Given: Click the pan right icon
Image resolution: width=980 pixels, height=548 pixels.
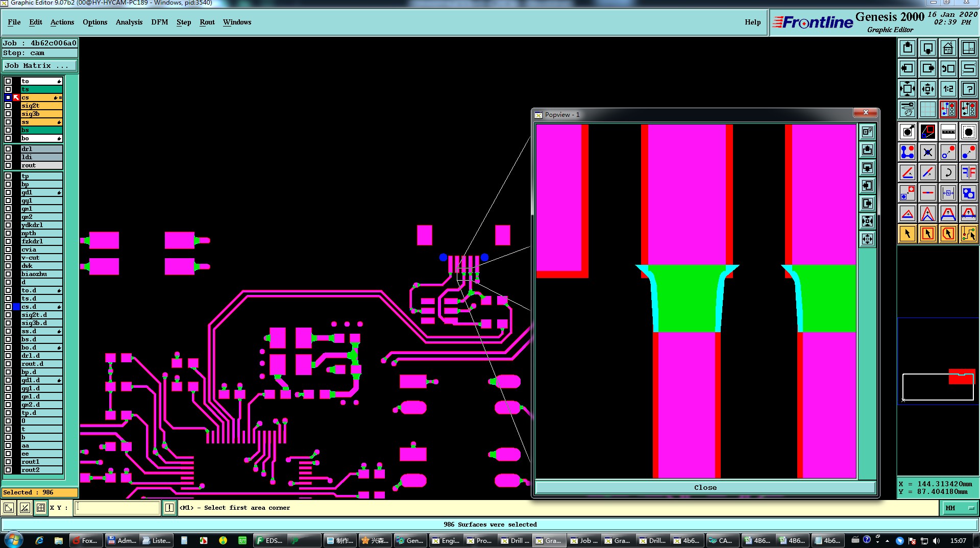Looking at the screenshot, I should click(x=927, y=68).
